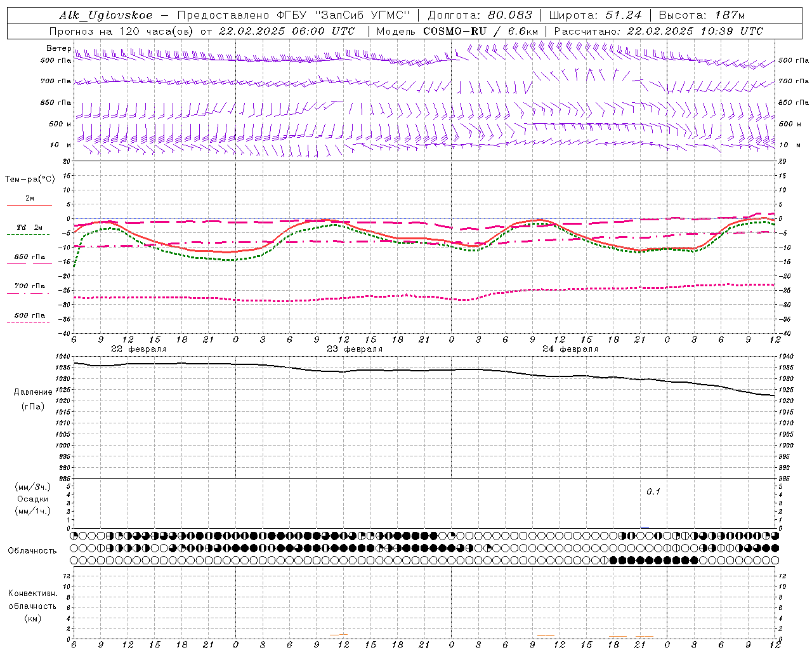Click the Рассчитано: 22.02.2025 10:39 UTC timestamp

tap(658, 31)
